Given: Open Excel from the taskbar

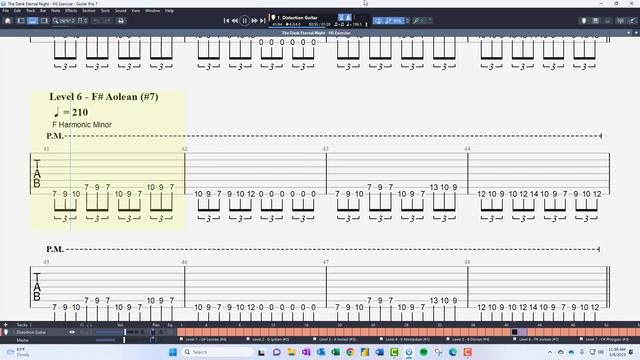Looking at the screenshot, I should (x=336, y=352).
